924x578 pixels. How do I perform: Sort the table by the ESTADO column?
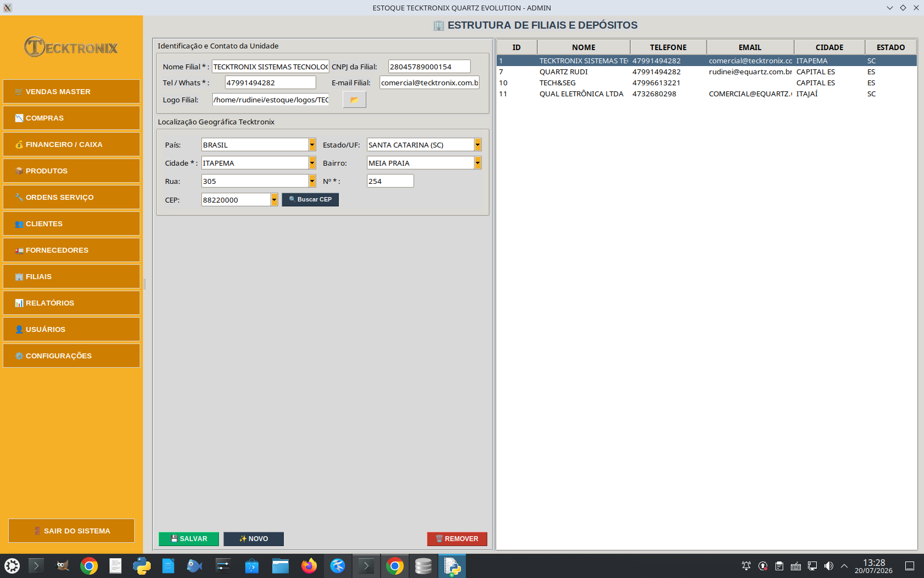(891, 47)
